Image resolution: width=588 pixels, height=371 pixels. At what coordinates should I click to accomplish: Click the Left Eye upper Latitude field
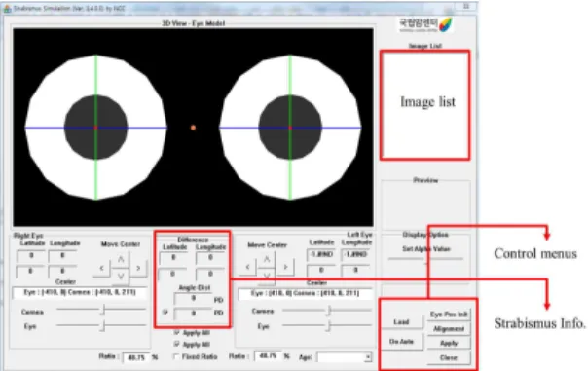pyautogui.click(x=322, y=255)
